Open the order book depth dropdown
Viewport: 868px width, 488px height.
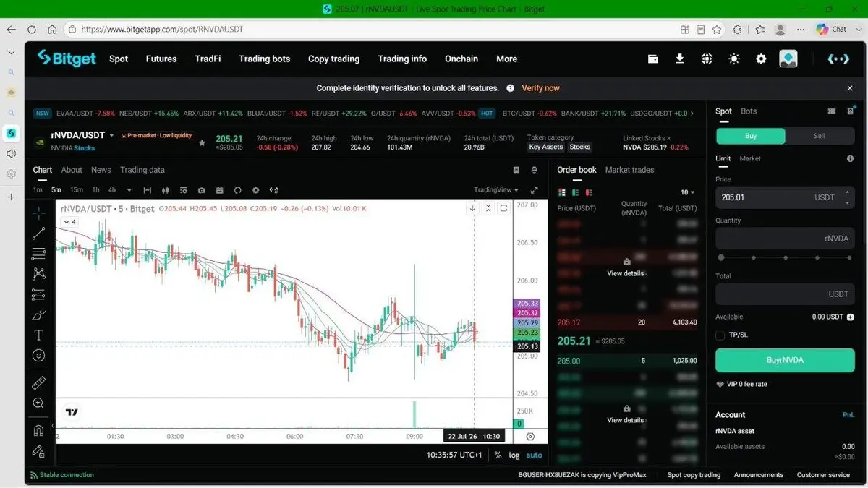pos(687,192)
